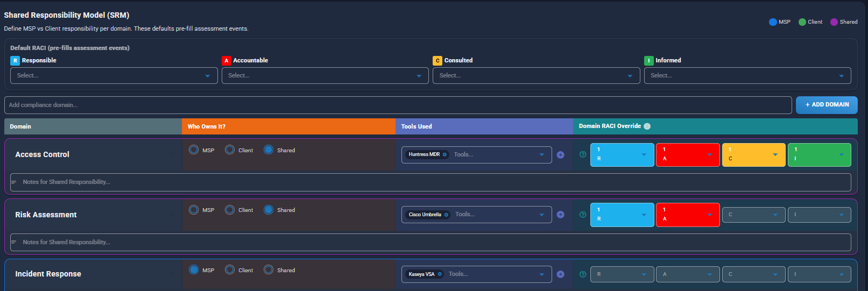Viewport: 868px width, 291px height.
Task: Open Risk Assessment empty I override dropdown
Action: (x=820, y=215)
